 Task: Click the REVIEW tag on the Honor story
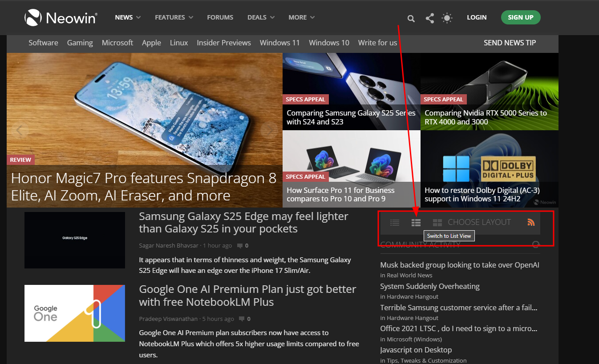pos(20,160)
